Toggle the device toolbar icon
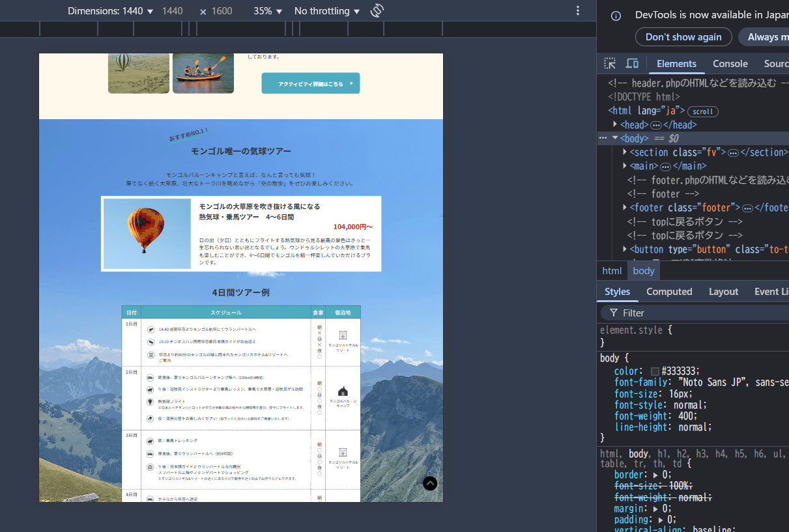This screenshot has width=789, height=532. [632, 63]
